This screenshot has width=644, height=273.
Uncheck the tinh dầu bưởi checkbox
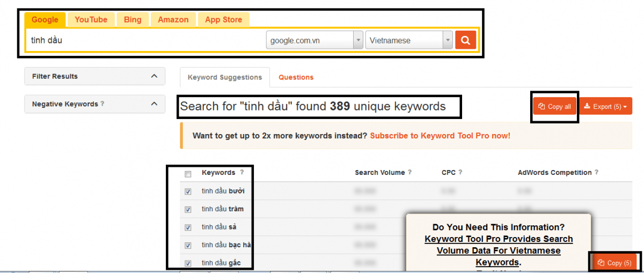point(188,191)
